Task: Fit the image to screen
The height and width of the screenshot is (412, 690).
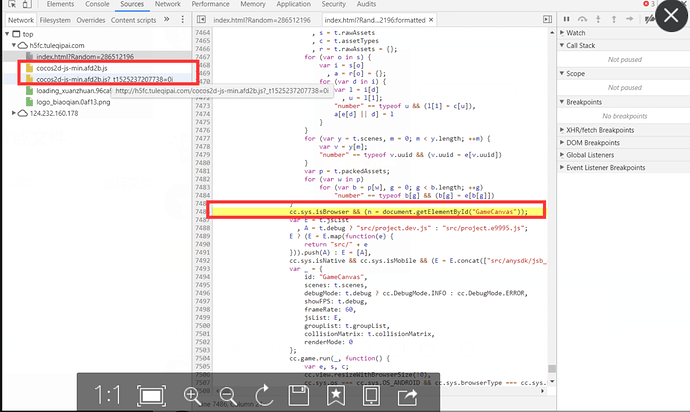Action: [151, 396]
